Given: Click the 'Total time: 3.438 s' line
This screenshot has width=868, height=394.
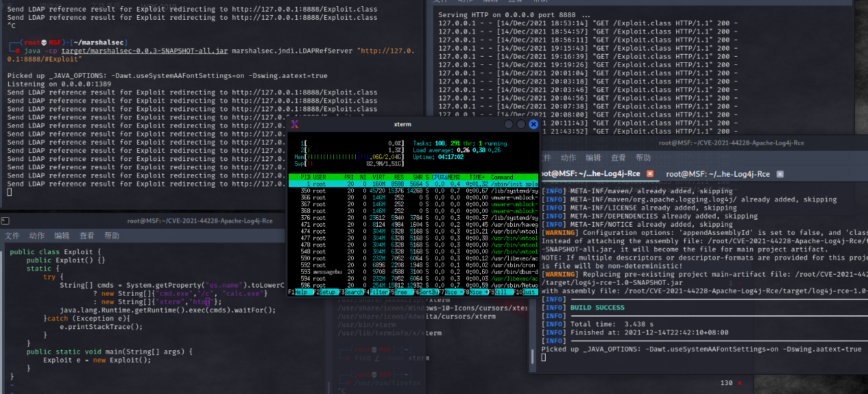Looking at the screenshot, I should [x=611, y=324].
